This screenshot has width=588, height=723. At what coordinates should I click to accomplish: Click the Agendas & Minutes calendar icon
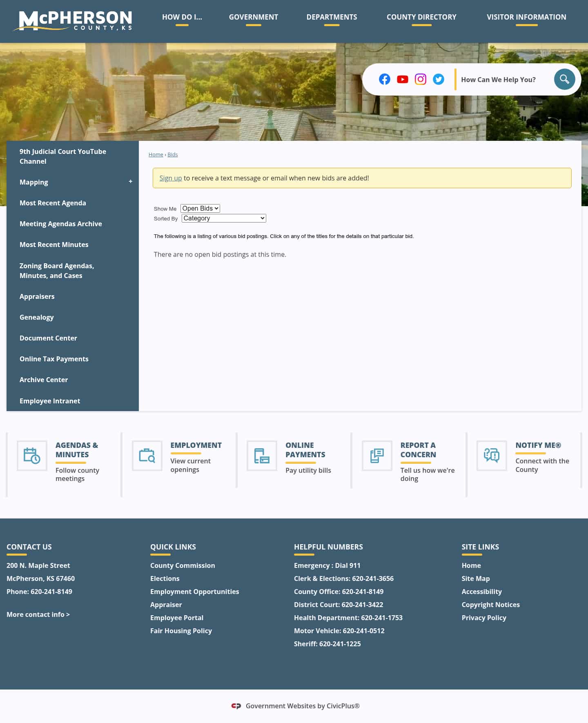[x=32, y=456]
